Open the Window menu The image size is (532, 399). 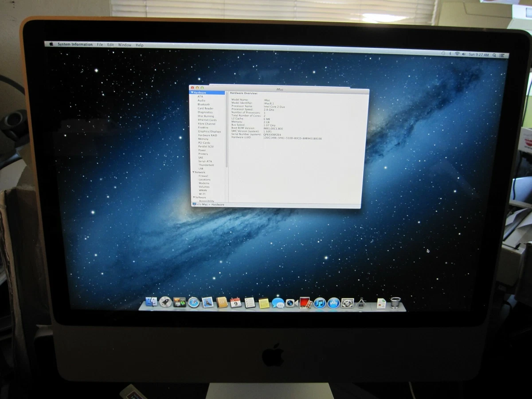(x=125, y=45)
